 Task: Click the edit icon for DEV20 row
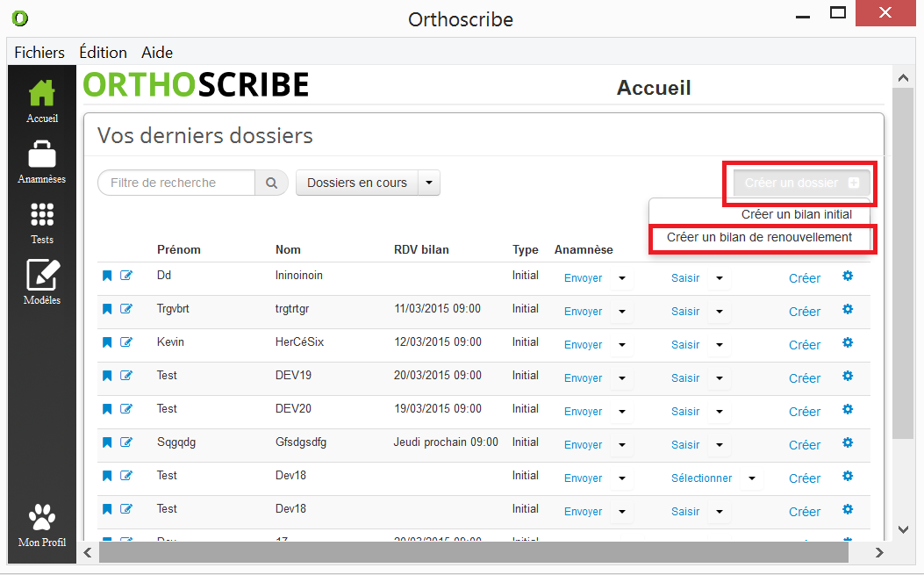[x=126, y=409]
